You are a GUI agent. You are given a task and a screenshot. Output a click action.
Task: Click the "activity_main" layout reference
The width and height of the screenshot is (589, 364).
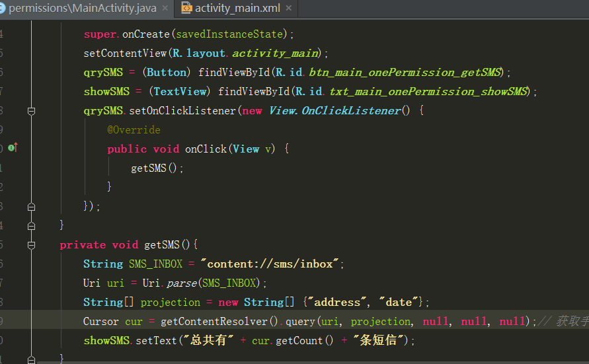click(276, 54)
